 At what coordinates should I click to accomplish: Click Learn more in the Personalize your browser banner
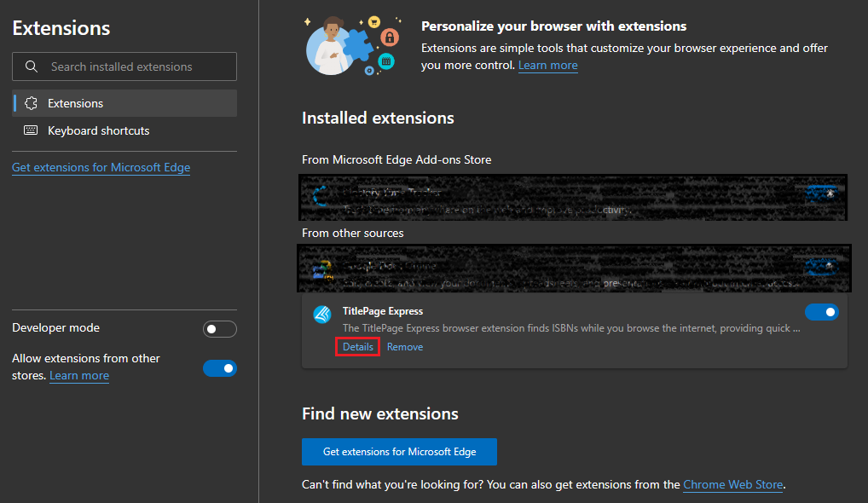pyautogui.click(x=547, y=65)
